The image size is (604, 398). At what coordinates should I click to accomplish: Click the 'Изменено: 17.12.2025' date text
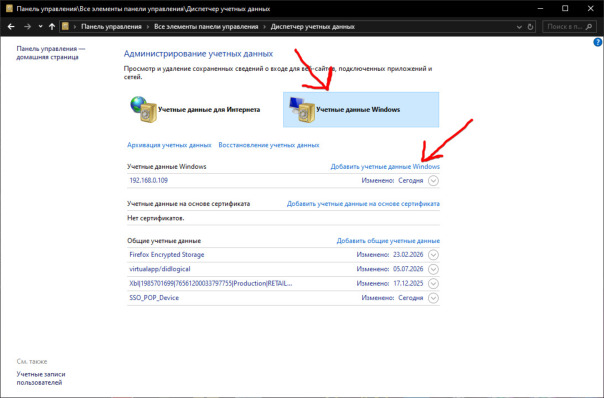[390, 284]
